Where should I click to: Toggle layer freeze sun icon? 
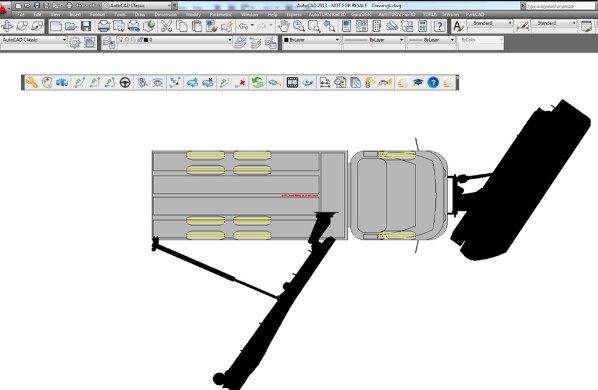click(127, 40)
